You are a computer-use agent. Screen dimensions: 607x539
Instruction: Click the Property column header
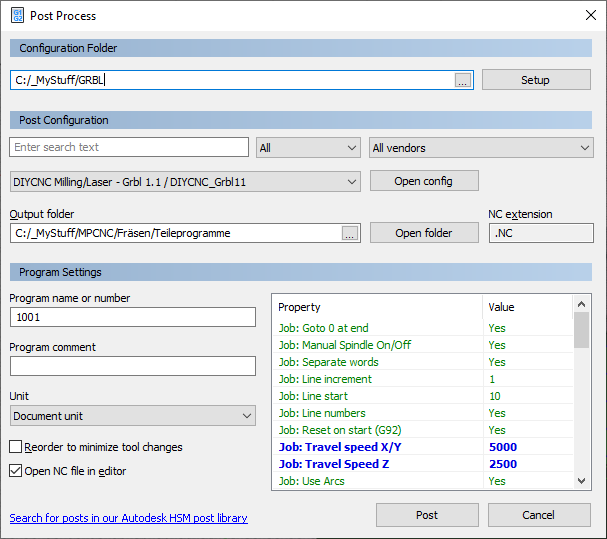(377, 307)
